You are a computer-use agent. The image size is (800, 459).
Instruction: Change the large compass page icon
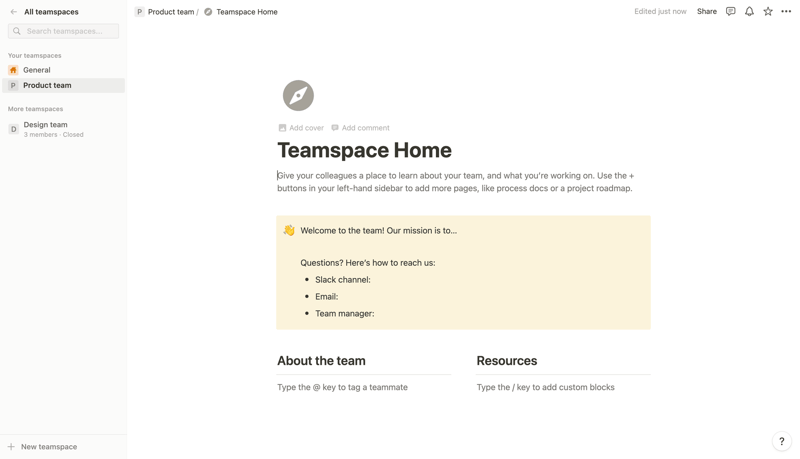coord(298,95)
